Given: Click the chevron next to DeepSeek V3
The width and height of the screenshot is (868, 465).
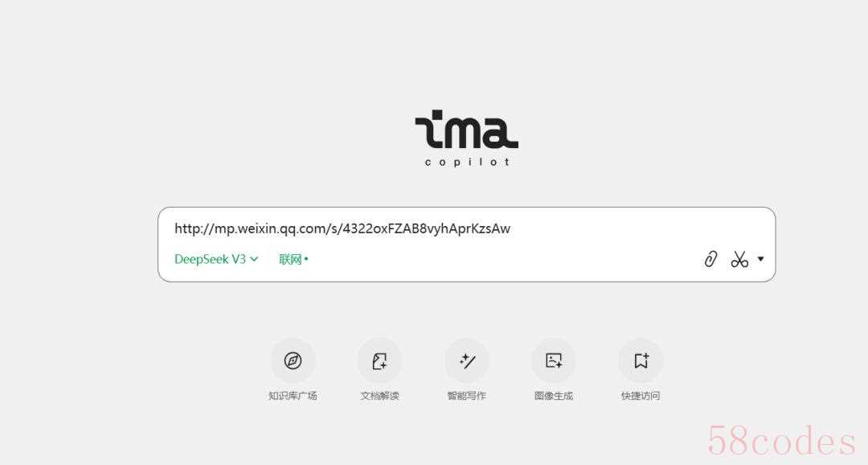Looking at the screenshot, I should point(254,259).
